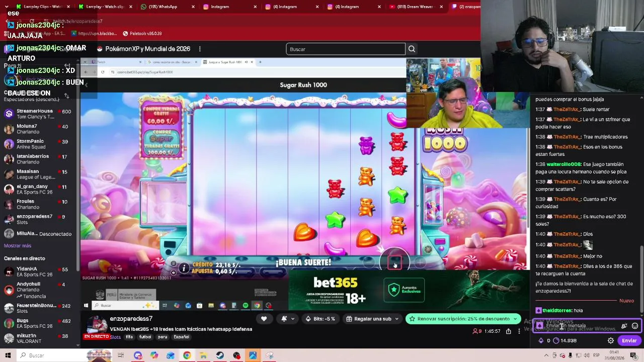
Task: Click the Nuevo messages marker in chat
Action: pos(626,301)
